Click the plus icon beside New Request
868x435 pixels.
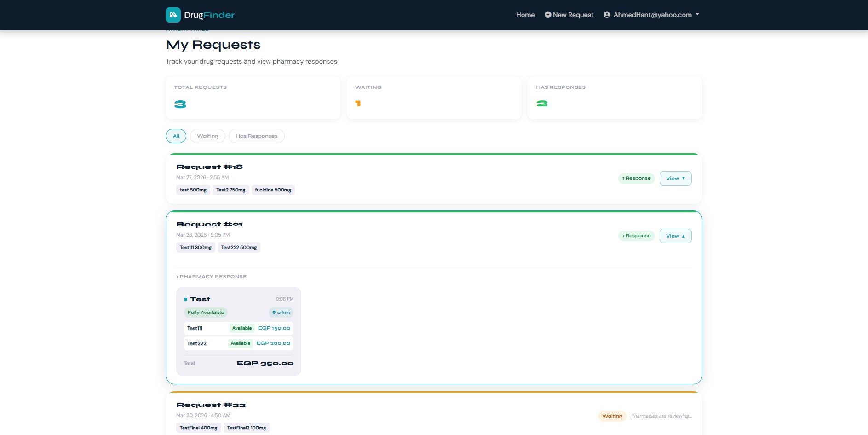(x=547, y=15)
